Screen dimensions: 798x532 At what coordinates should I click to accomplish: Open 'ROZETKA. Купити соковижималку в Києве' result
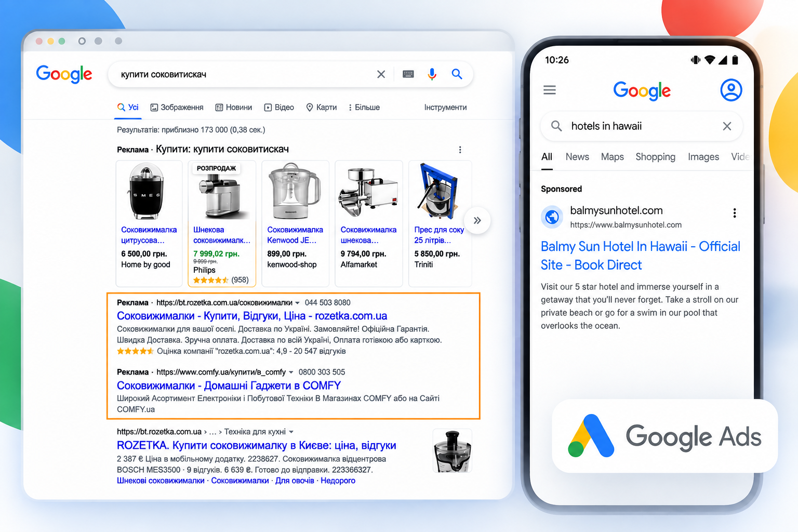point(257,445)
